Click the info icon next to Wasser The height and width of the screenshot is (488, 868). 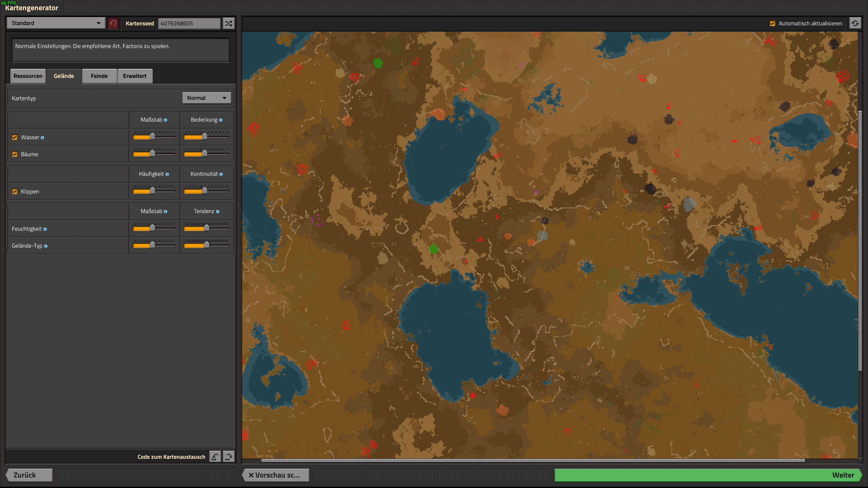click(42, 138)
